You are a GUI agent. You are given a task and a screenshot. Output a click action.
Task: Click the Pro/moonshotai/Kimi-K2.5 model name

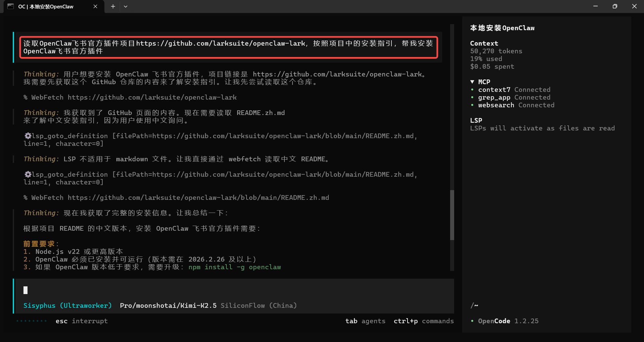click(x=168, y=305)
